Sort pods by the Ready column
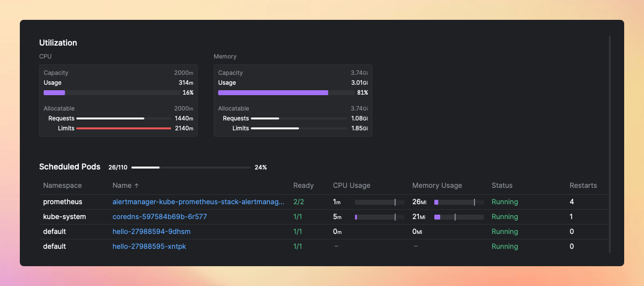The image size is (644, 286). pyautogui.click(x=303, y=185)
